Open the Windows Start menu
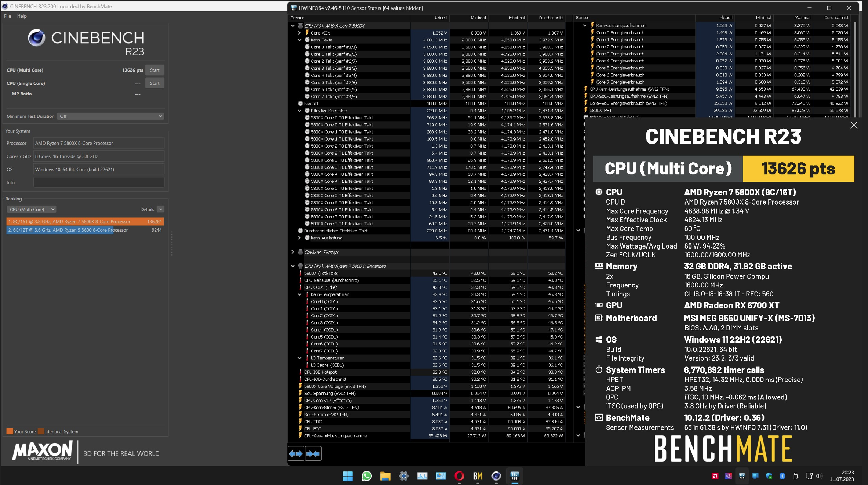Viewport: 868px width, 485px height. (x=348, y=476)
